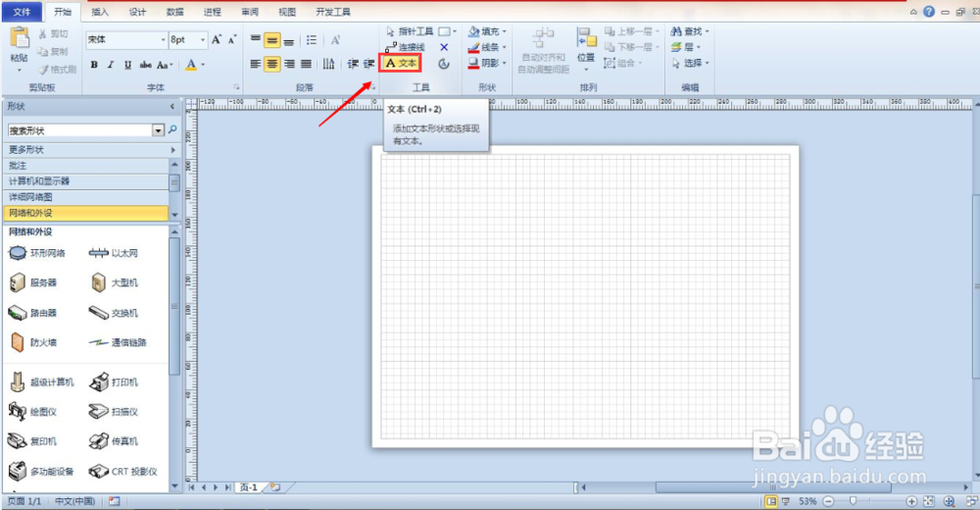The width and height of the screenshot is (980, 510).
Task: Toggle Bold formatting
Action: tap(94, 65)
